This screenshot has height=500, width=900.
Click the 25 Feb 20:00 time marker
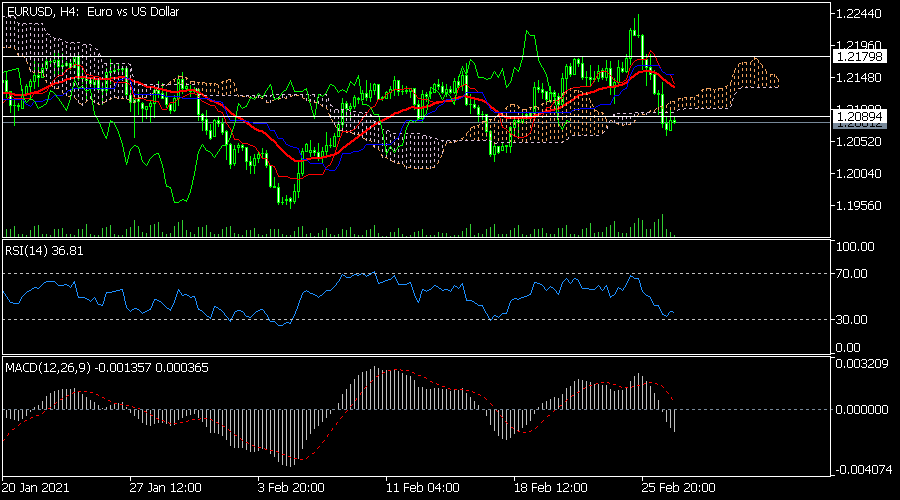678,486
